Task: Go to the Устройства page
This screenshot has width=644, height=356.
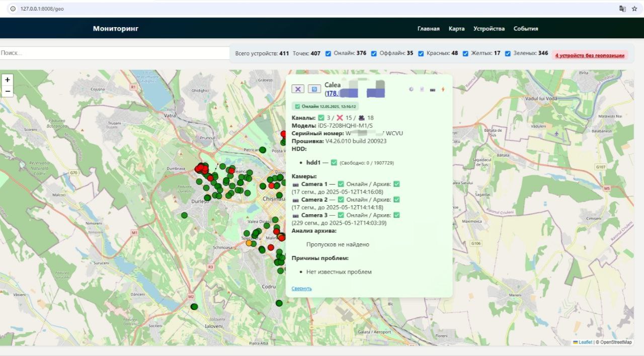Action: tap(489, 29)
